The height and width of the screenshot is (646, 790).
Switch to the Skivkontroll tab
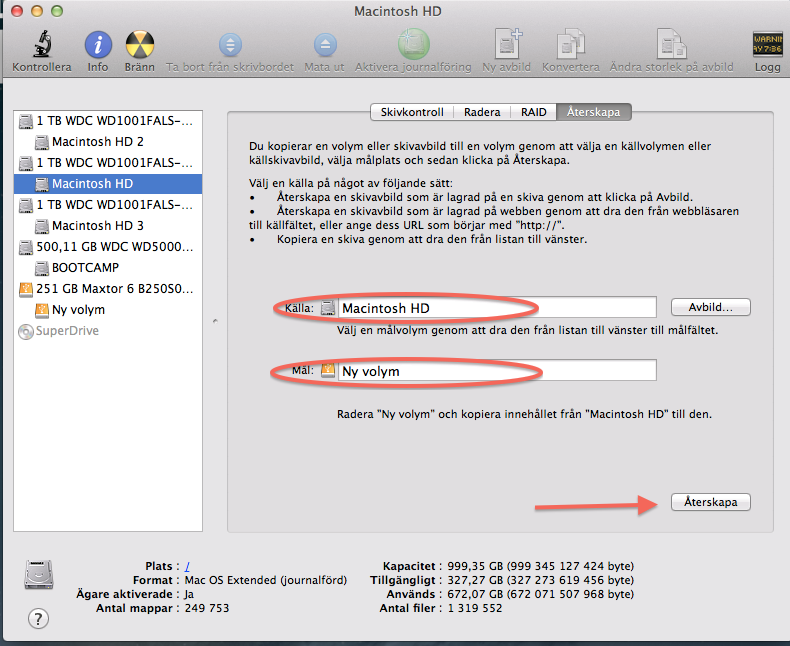point(412,112)
